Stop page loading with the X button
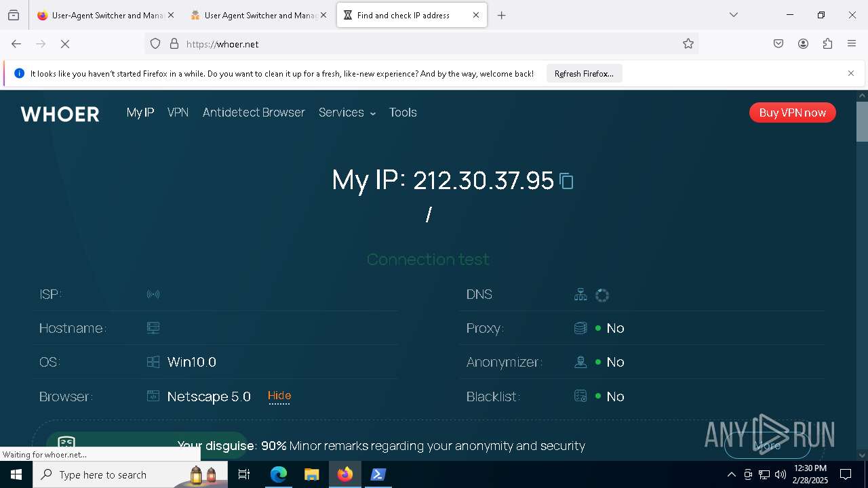This screenshot has width=868, height=488. coord(65,44)
